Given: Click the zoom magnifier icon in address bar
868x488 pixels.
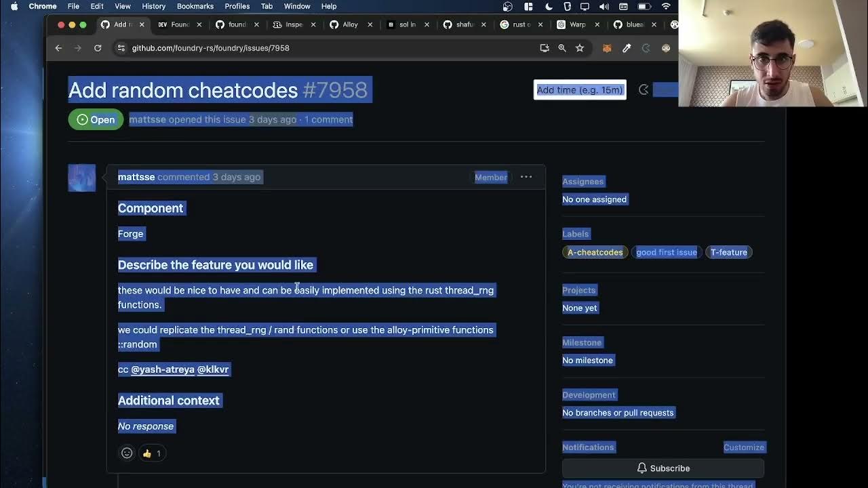Looking at the screenshot, I should [x=562, y=48].
